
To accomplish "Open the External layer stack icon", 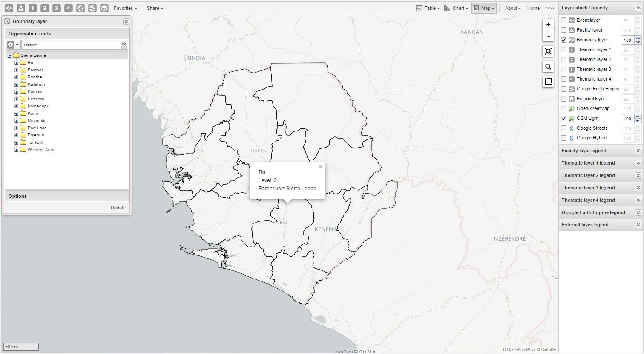I will pos(104,8).
